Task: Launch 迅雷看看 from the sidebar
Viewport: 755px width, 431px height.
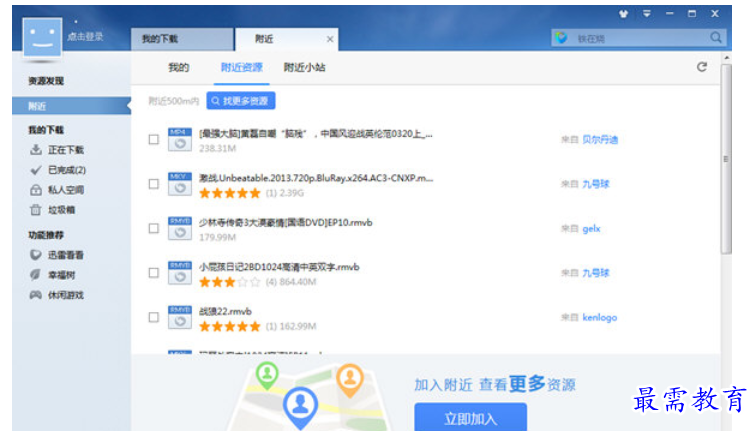Action: point(65,255)
